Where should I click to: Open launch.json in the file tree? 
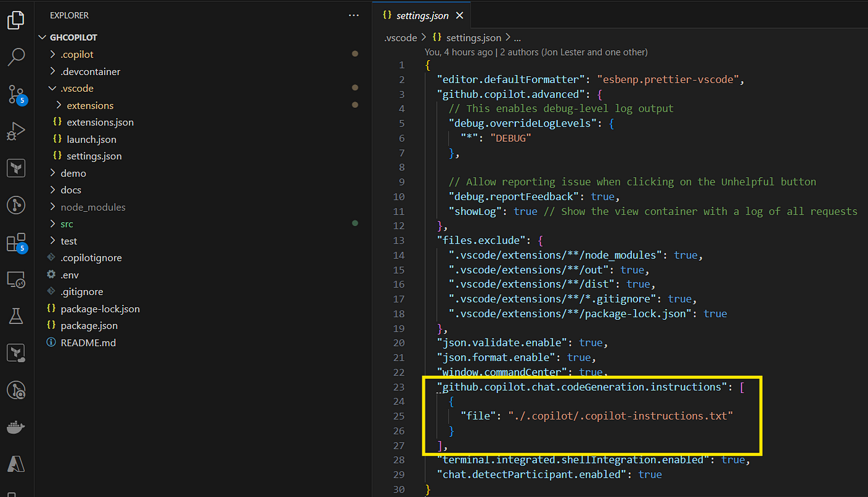(x=91, y=139)
